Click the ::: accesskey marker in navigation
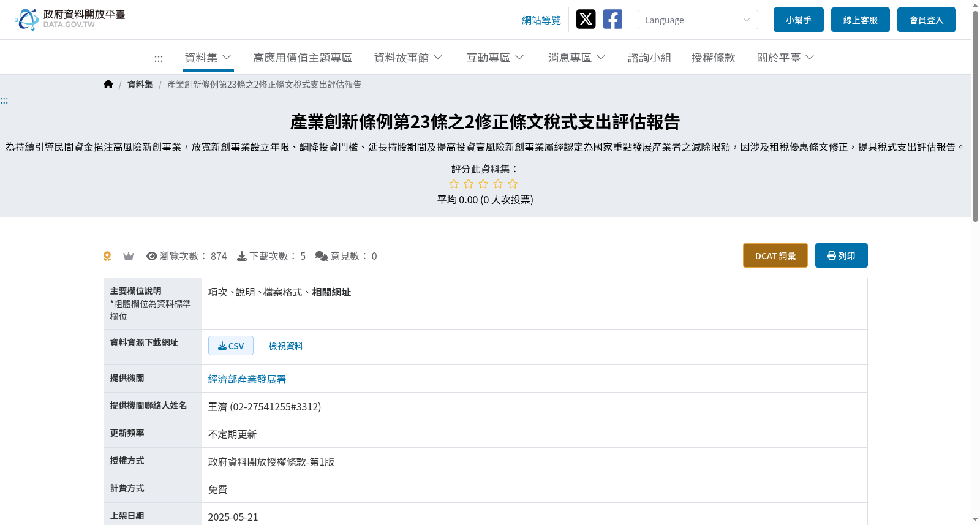980x525 pixels. (x=159, y=58)
